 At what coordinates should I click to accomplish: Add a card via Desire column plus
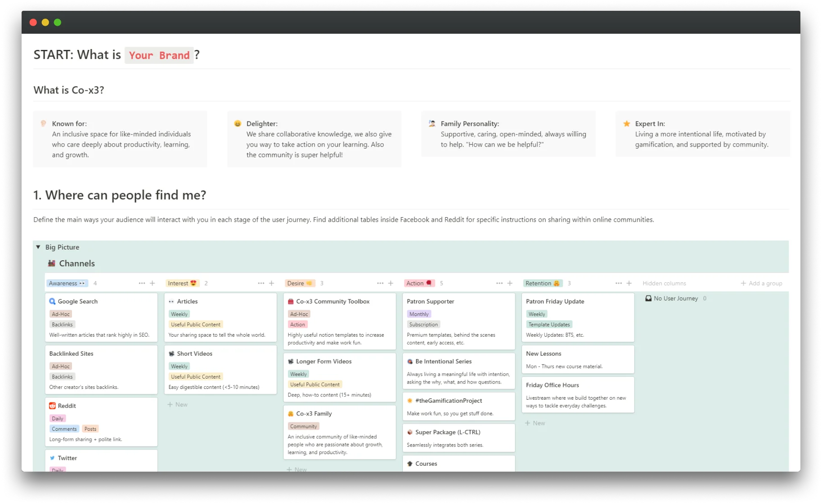[x=391, y=283]
